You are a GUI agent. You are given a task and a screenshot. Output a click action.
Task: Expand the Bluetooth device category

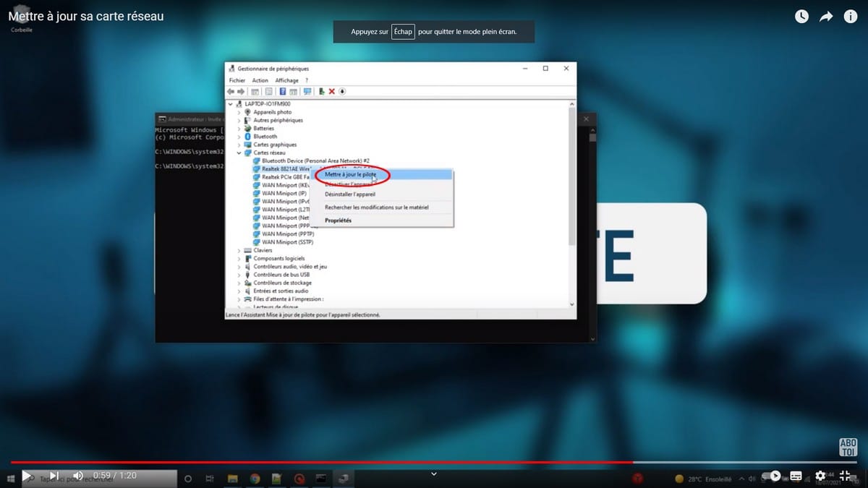click(239, 137)
